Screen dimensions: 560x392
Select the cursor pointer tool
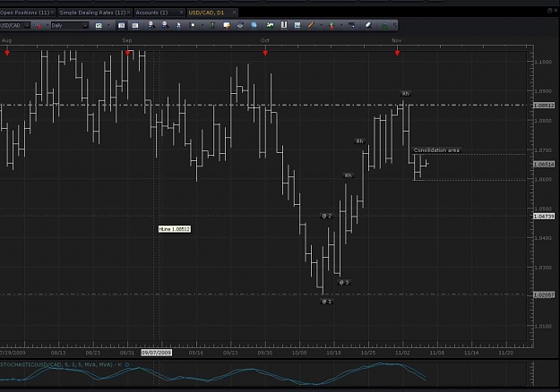tap(178, 25)
